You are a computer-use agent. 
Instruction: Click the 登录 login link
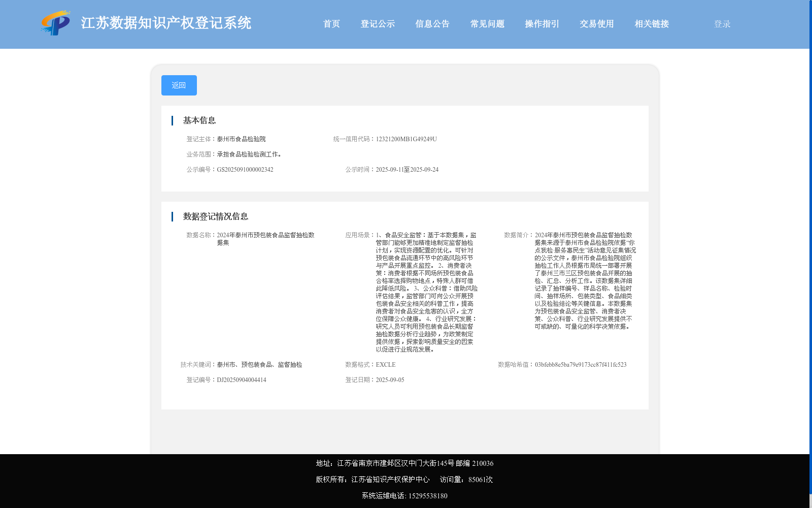point(722,24)
